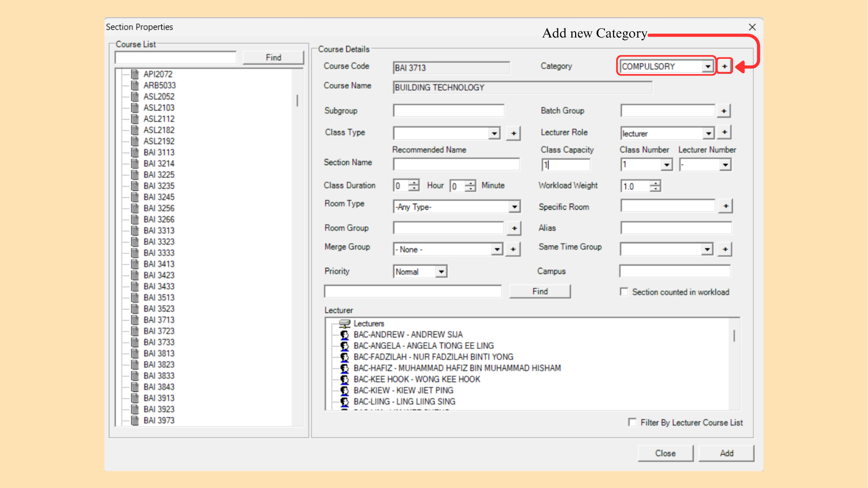Enable Section counted in workload checkbox
The height and width of the screenshot is (488, 868).
[x=624, y=292]
